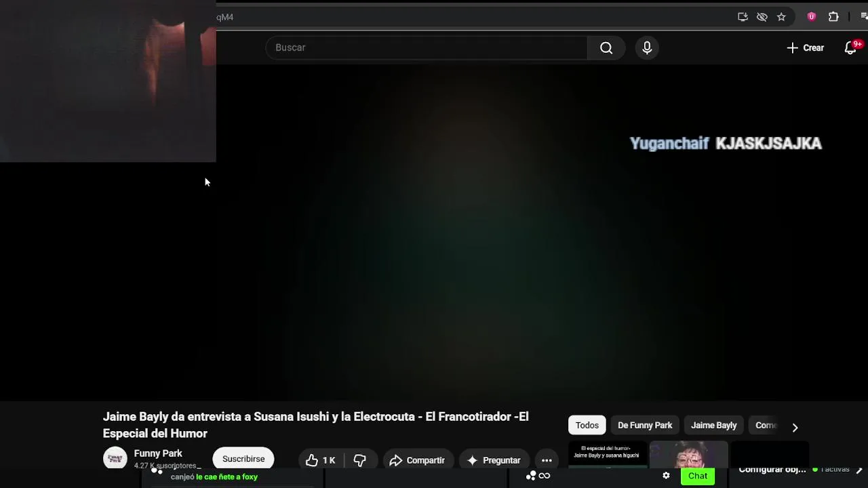The image size is (868, 488).
Task: Subscribe with the Suscribirse button
Action: click(x=243, y=459)
